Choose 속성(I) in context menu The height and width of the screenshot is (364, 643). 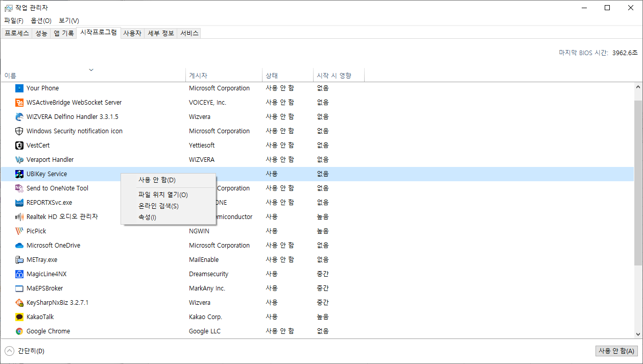pyautogui.click(x=168, y=217)
